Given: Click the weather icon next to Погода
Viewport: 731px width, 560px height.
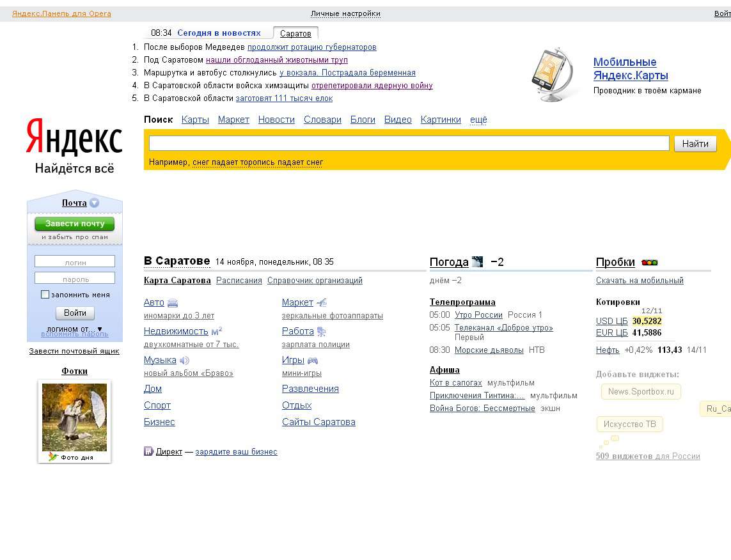Looking at the screenshot, I should pos(478,261).
